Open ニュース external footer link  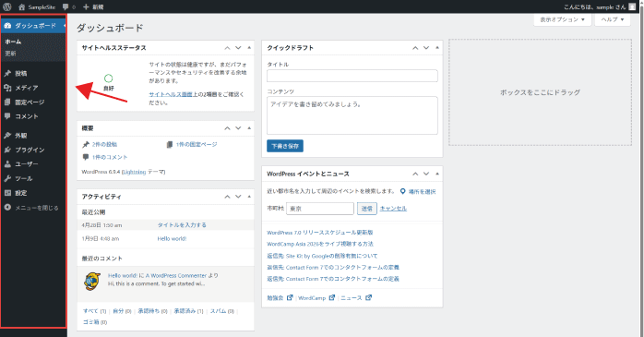356,298
